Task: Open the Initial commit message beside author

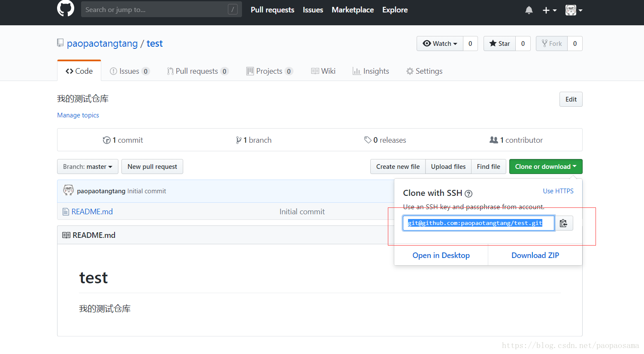Action: [x=147, y=191]
